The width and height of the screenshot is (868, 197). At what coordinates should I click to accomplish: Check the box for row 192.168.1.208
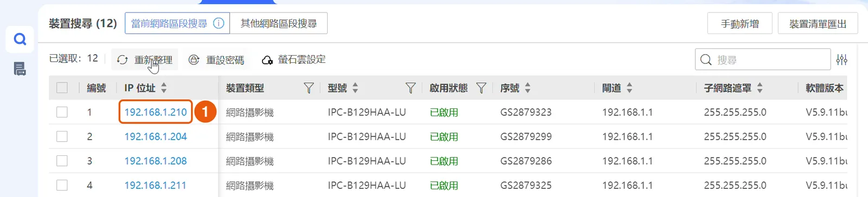62,161
